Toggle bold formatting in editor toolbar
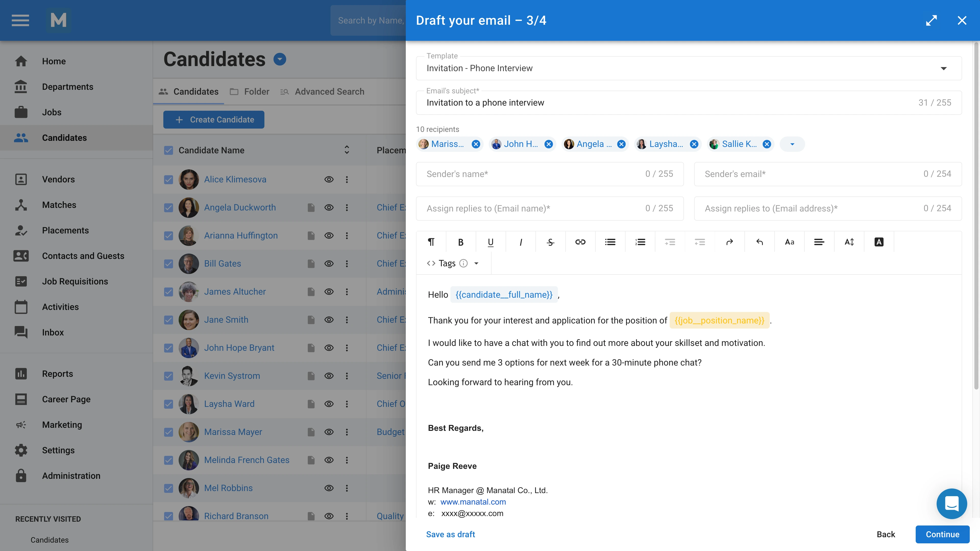Viewport: 980px width, 551px height. 460,242
